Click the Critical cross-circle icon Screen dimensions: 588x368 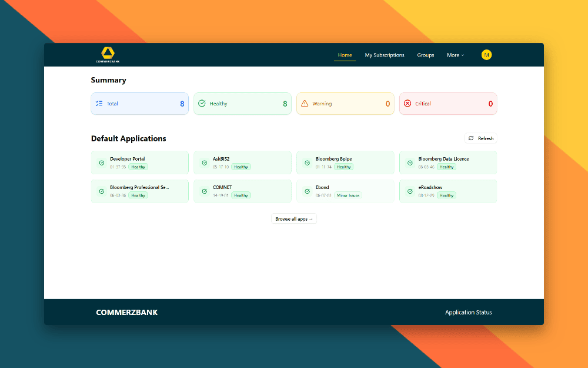tap(407, 103)
